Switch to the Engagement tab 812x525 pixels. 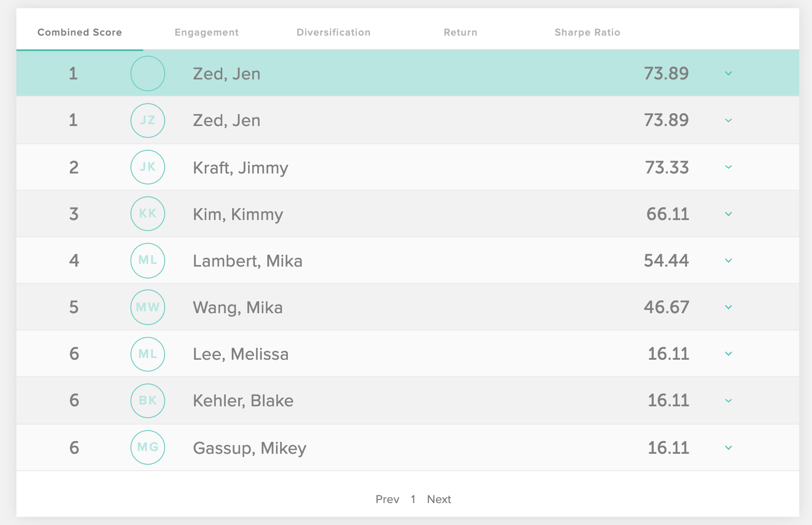coord(207,32)
